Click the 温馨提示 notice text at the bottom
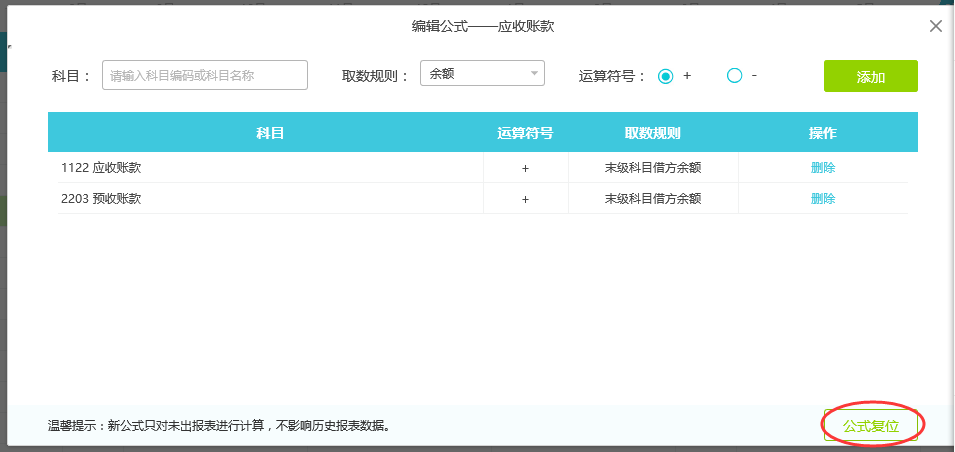This screenshot has width=955, height=452. (x=220, y=426)
